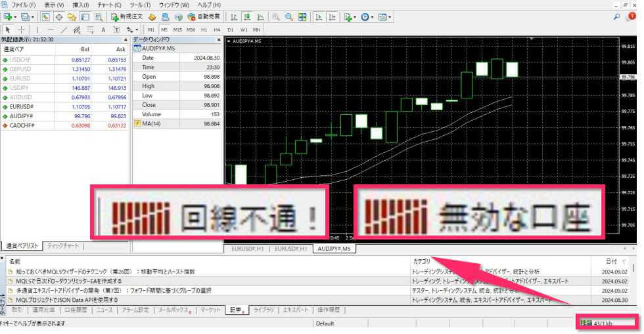This screenshot has height=334, width=644.
Task: Open the New Chart toolbar icon
Action: [7, 17]
